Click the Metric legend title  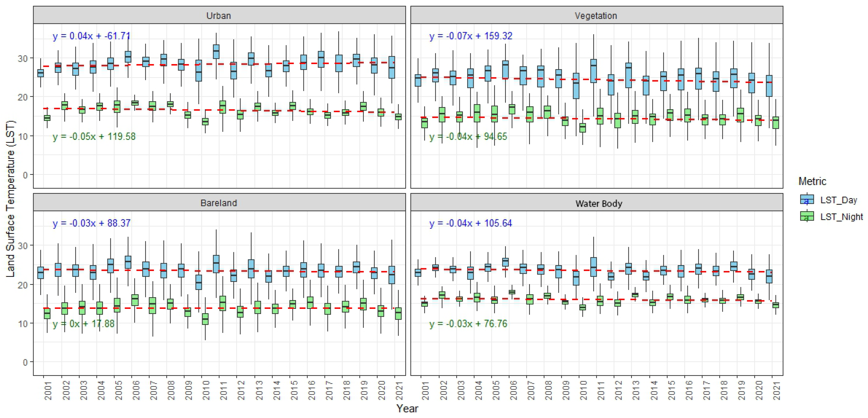(812, 181)
